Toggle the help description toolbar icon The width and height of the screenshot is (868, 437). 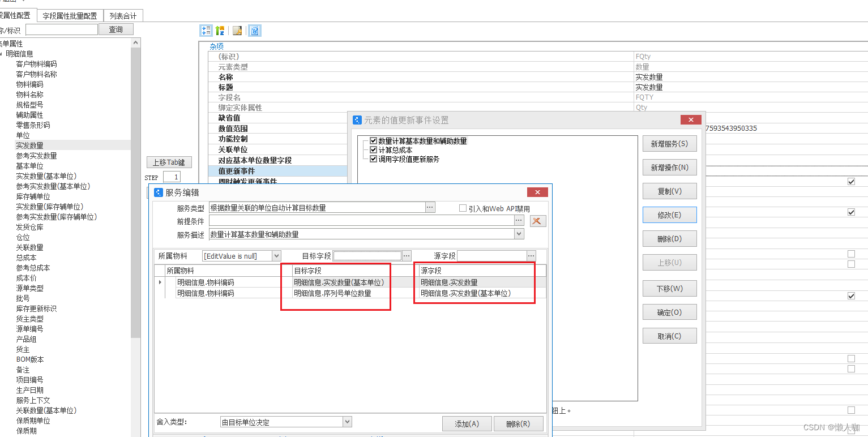pos(255,31)
